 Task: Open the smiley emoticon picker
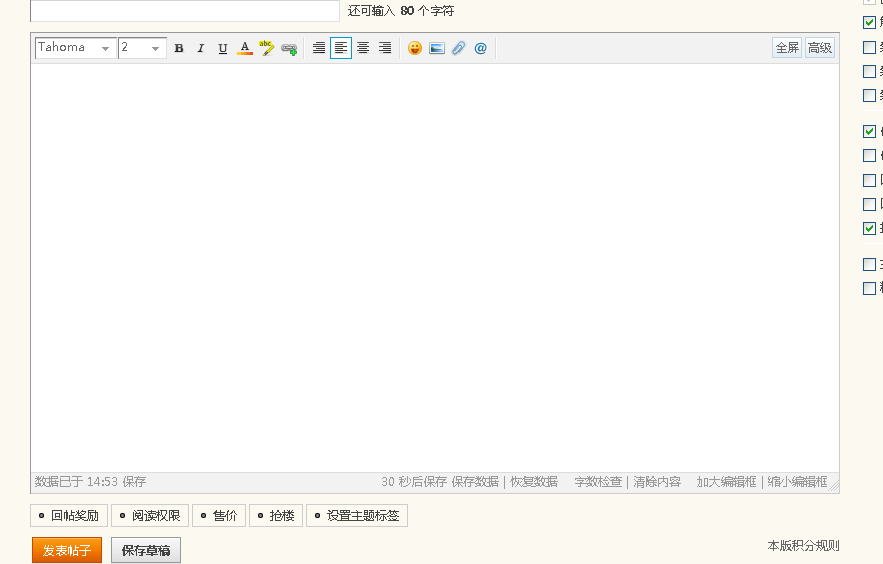(415, 48)
